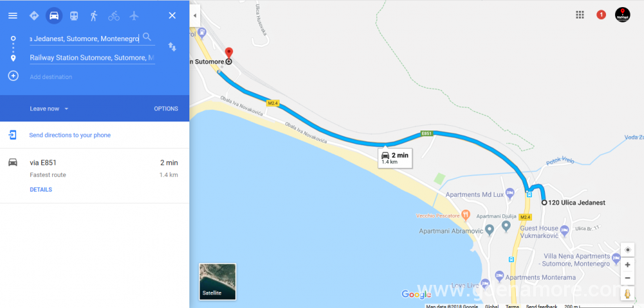Open the hamburger main menu

13,15
